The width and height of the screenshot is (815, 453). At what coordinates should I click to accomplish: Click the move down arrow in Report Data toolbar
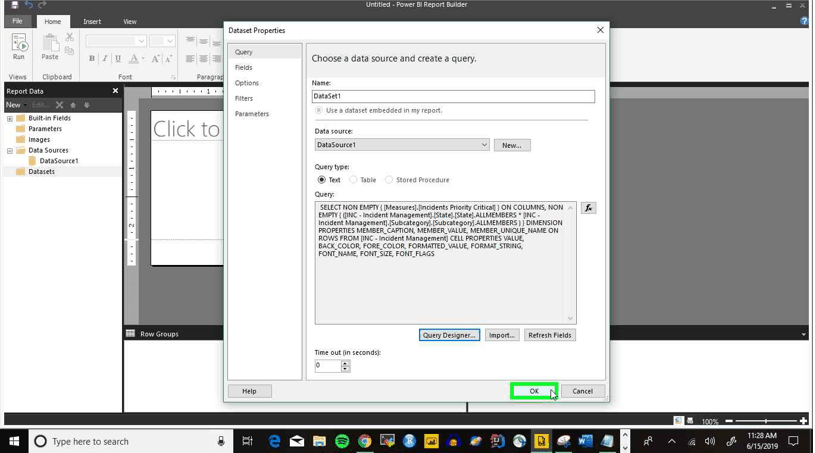tap(87, 105)
